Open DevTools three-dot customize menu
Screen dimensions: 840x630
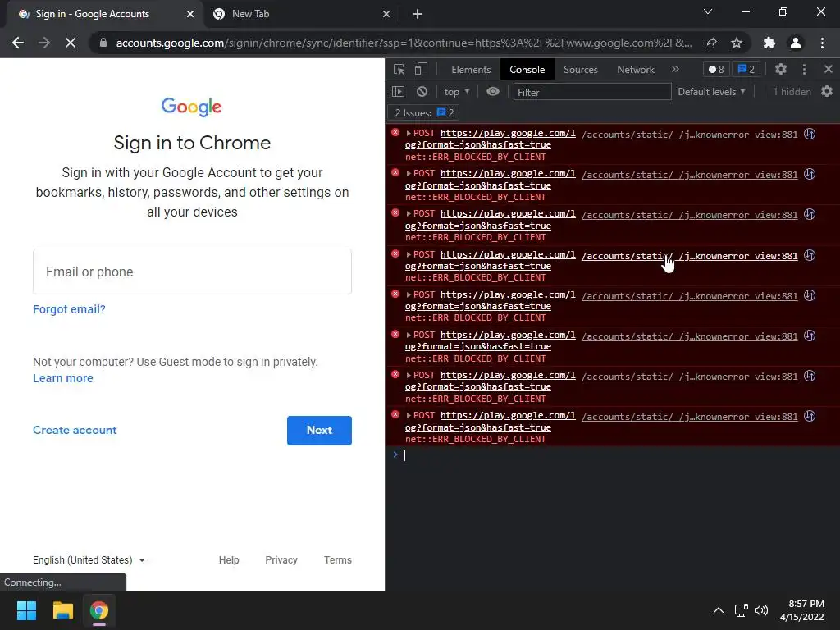(x=804, y=69)
